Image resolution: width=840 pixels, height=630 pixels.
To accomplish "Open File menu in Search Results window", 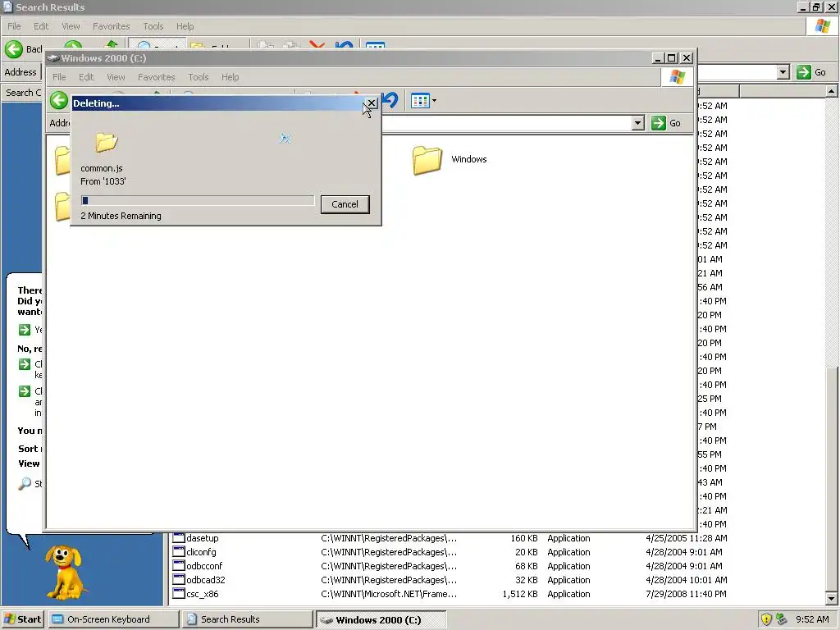I will [x=14, y=26].
